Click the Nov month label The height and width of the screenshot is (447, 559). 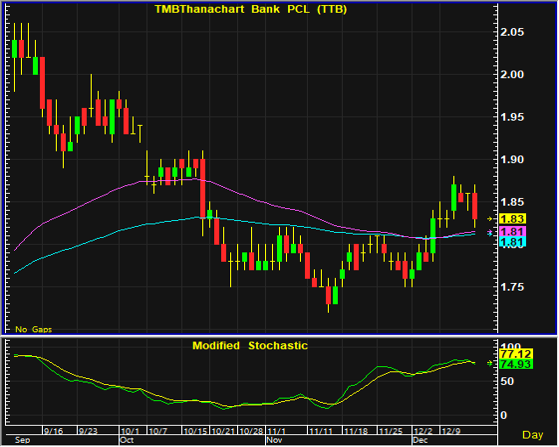click(274, 440)
